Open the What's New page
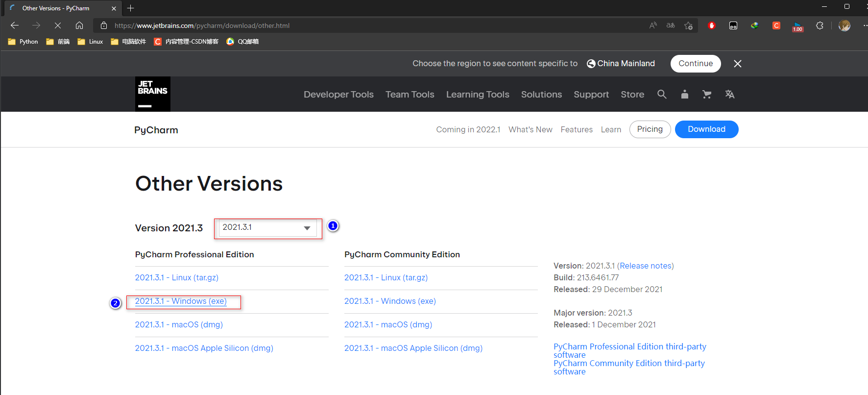Screen dimensions: 868x395 click(530, 129)
